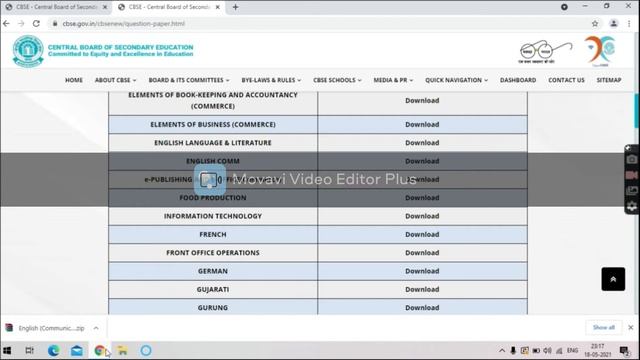Reload the page with refresh icon
Screen dimensions: 640x360
pos(36,24)
